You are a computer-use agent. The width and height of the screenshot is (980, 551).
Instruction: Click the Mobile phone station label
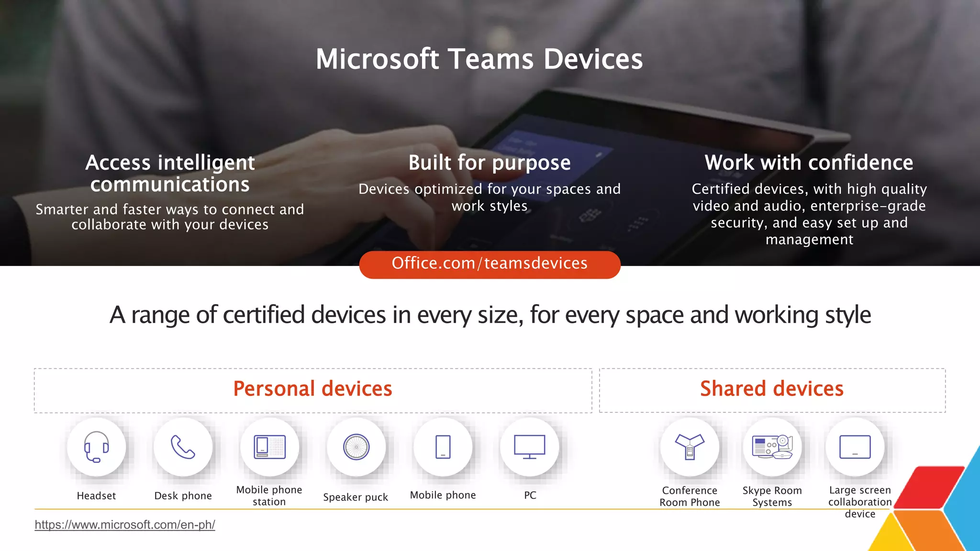[269, 496]
